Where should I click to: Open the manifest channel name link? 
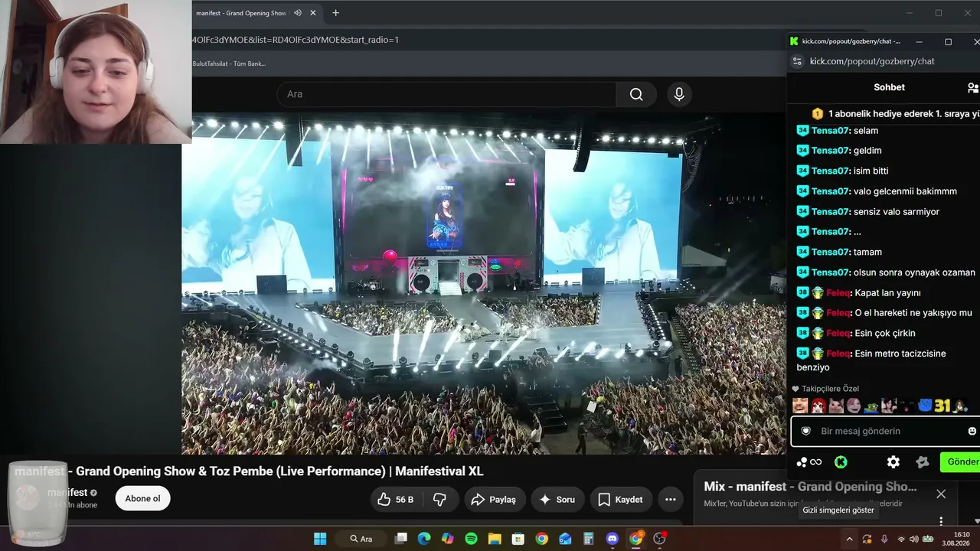(67, 493)
